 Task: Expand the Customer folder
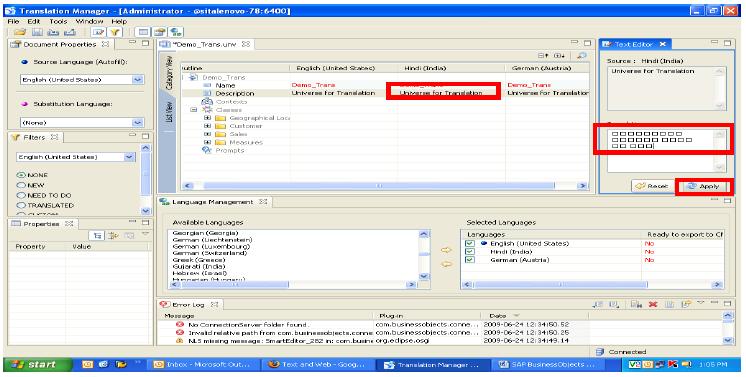pos(207,126)
